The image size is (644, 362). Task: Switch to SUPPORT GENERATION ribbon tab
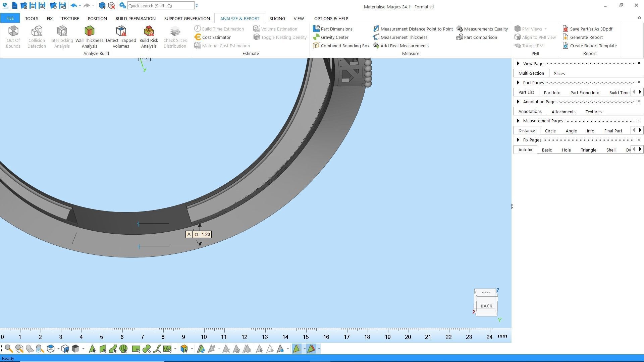pos(187,18)
